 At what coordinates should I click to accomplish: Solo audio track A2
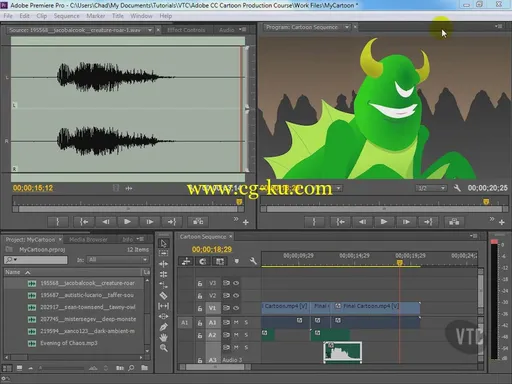click(246, 335)
